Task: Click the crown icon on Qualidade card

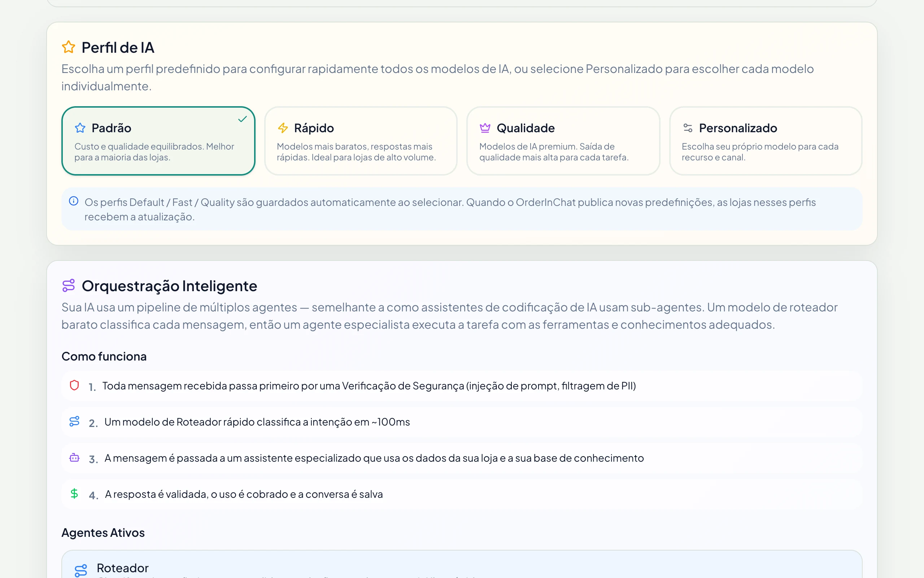Action: click(x=485, y=128)
